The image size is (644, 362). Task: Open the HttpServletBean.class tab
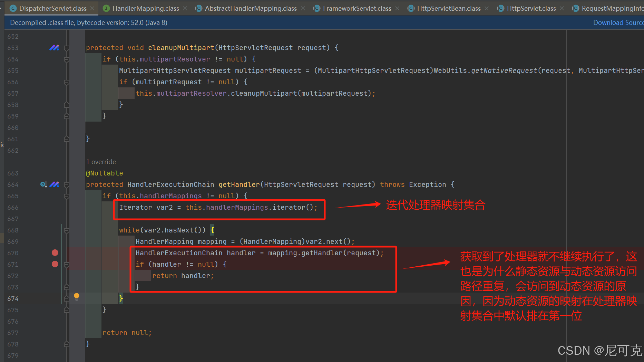pos(449,8)
